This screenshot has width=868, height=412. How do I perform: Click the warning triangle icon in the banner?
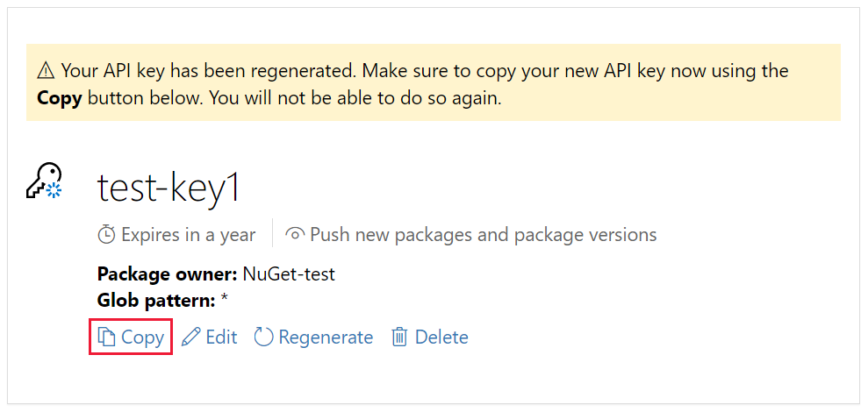(46, 71)
